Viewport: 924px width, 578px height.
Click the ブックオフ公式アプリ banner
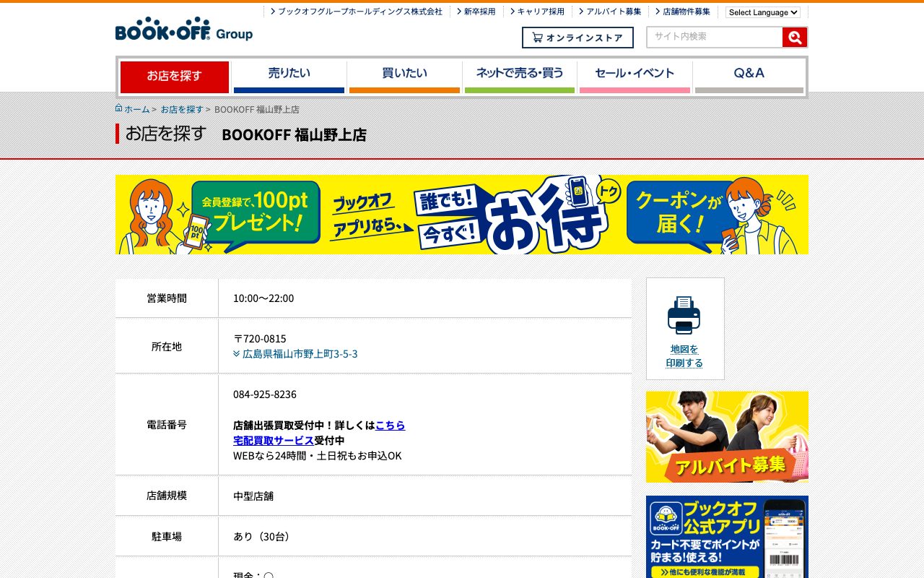pyautogui.click(x=727, y=537)
